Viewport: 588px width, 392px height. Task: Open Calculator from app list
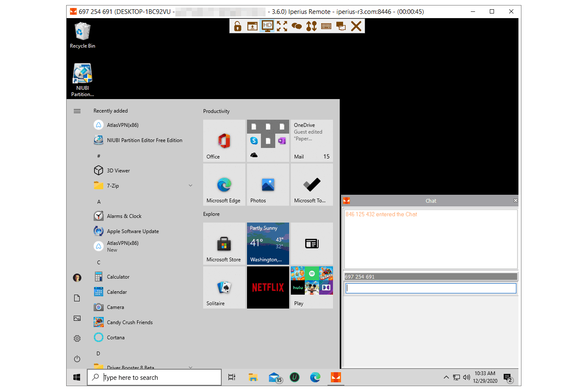tap(143, 277)
